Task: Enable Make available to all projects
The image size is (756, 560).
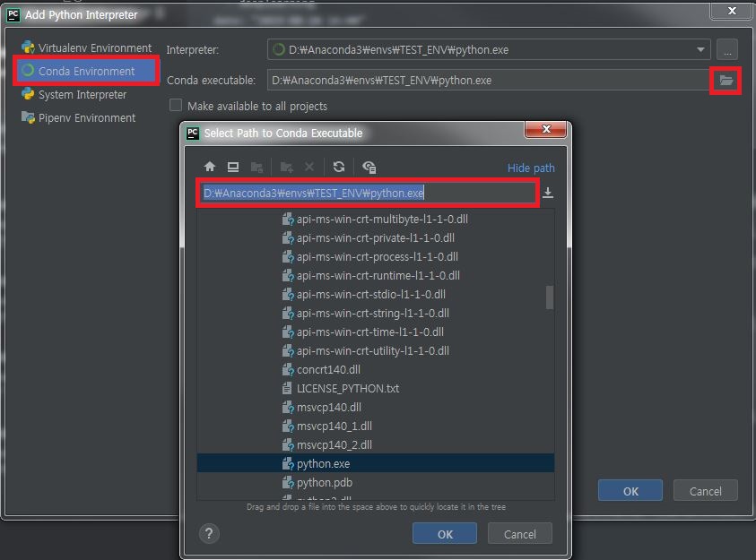Action: click(176, 106)
